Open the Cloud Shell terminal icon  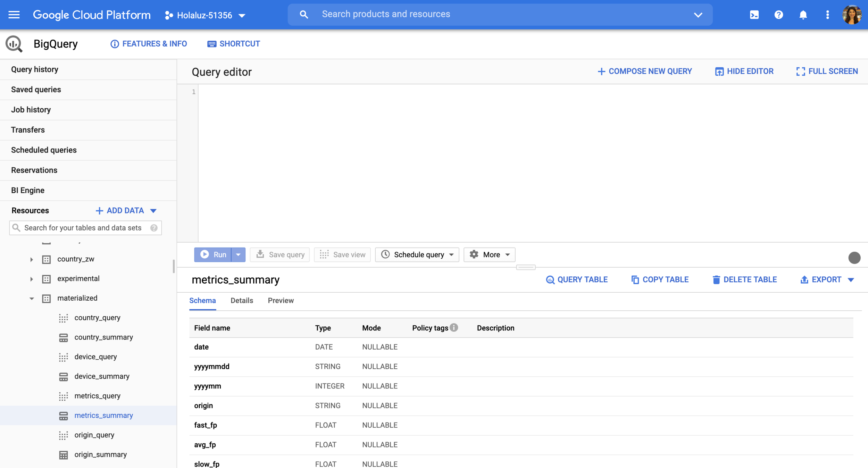pyautogui.click(x=754, y=15)
